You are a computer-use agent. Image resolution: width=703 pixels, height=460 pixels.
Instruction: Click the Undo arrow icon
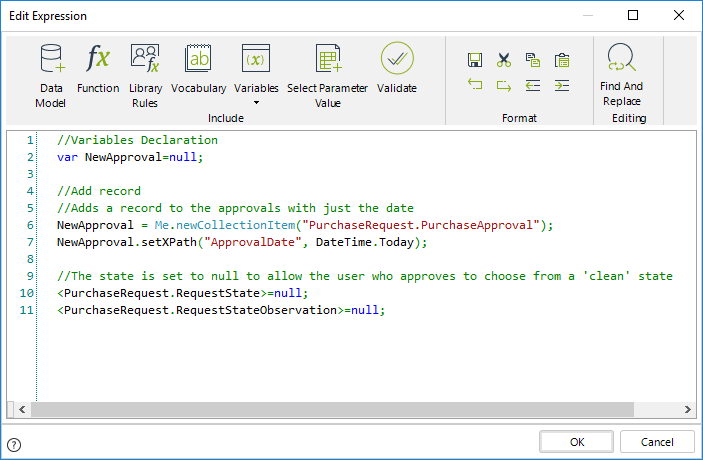click(x=475, y=85)
